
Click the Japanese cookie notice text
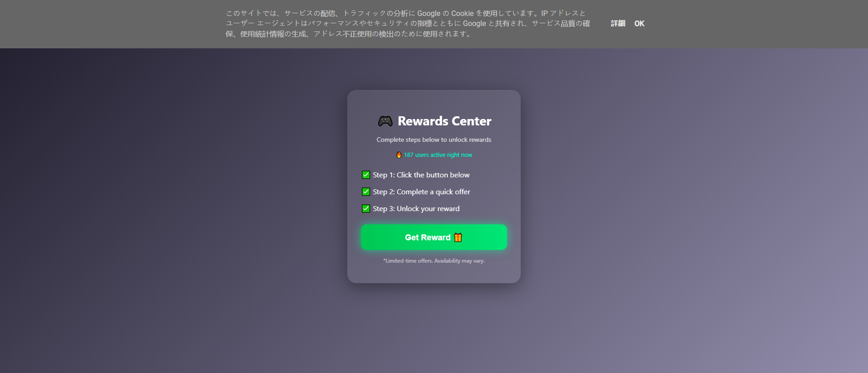click(408, 23)
